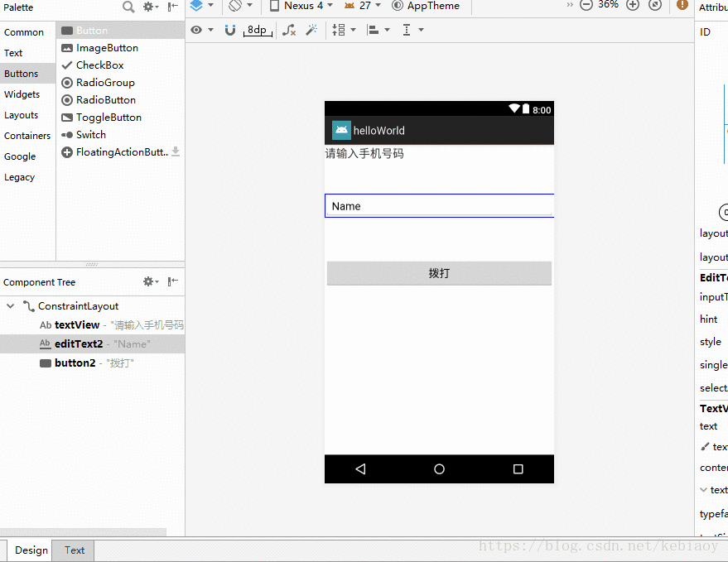728x562 pixels.
Task: Expand the text attribute chevron in Attributes
Action: (x=704, y=490)
